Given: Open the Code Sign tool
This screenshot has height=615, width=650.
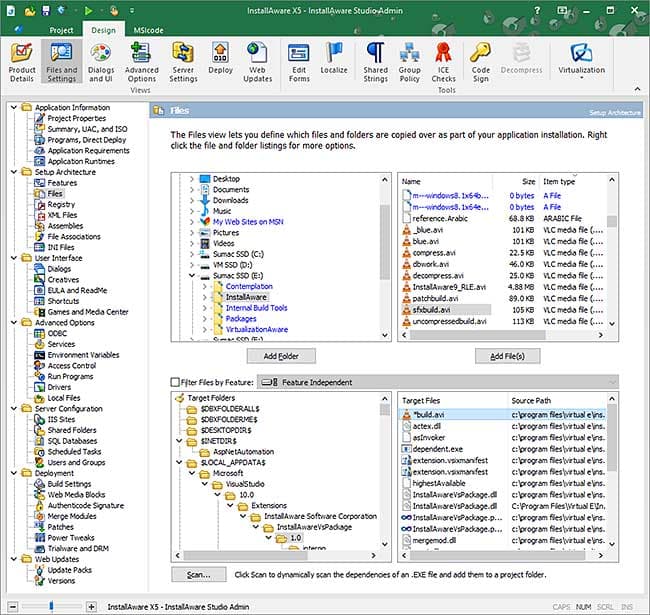Looking at the screenshot, I should click(481, 60).
